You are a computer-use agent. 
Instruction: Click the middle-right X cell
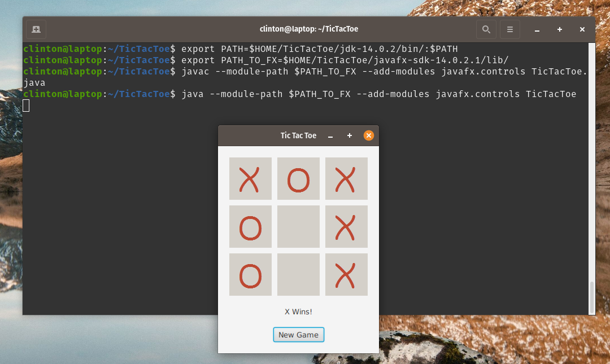coord(346,227)
